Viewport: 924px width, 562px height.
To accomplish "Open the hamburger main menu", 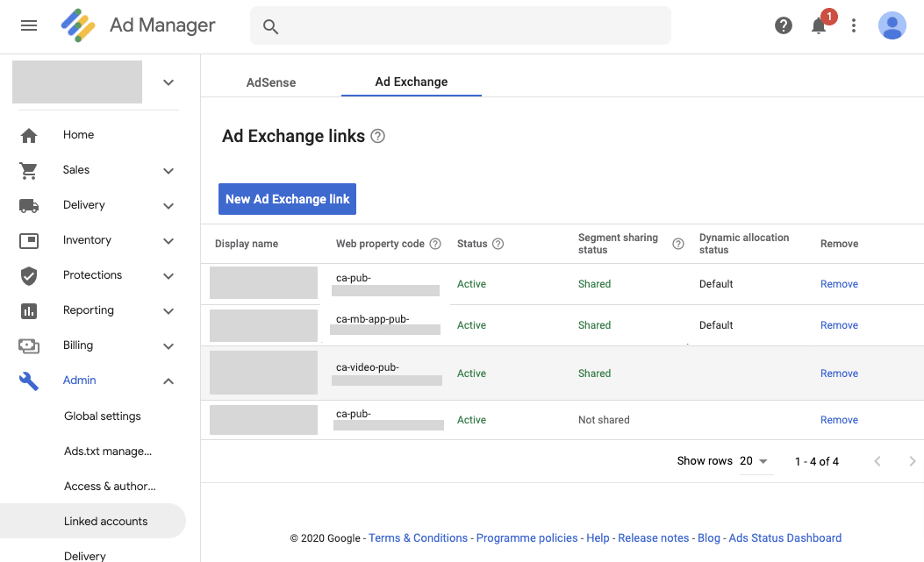I will coord(29,25).
